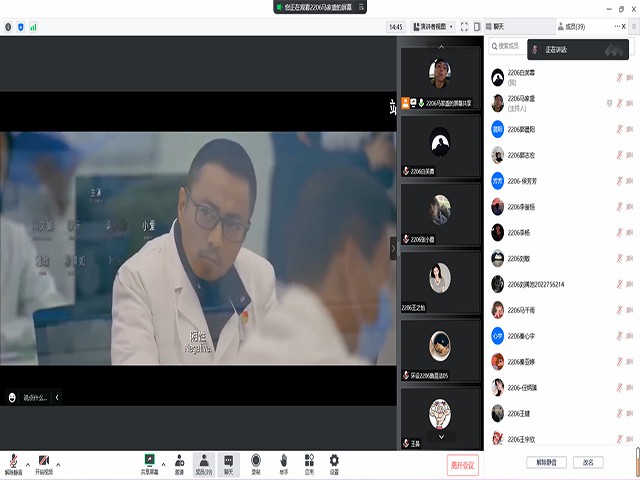Open menu on the screen sharing banner
The height and width of the screenshot is (480, 640).
[x=361, y=7]
